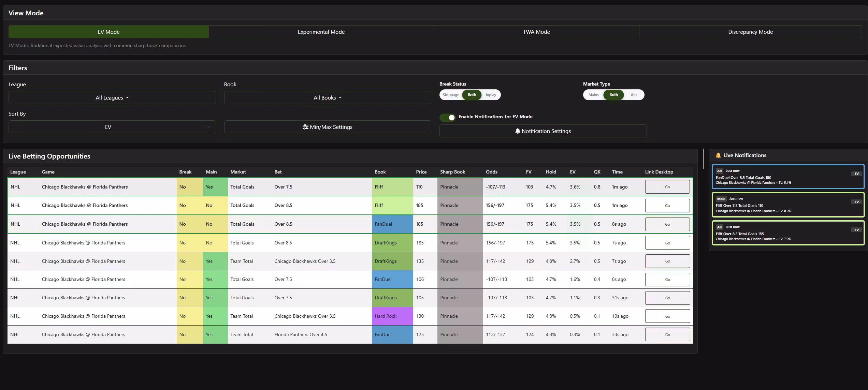Click the orange bell beside Live Notifications

click(718, 155)
